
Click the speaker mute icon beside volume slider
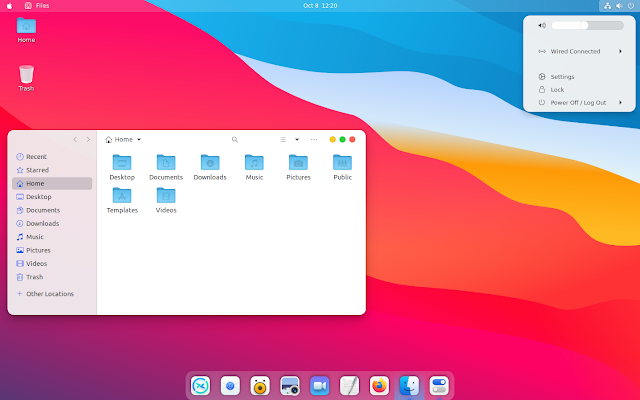pos(542,25)
